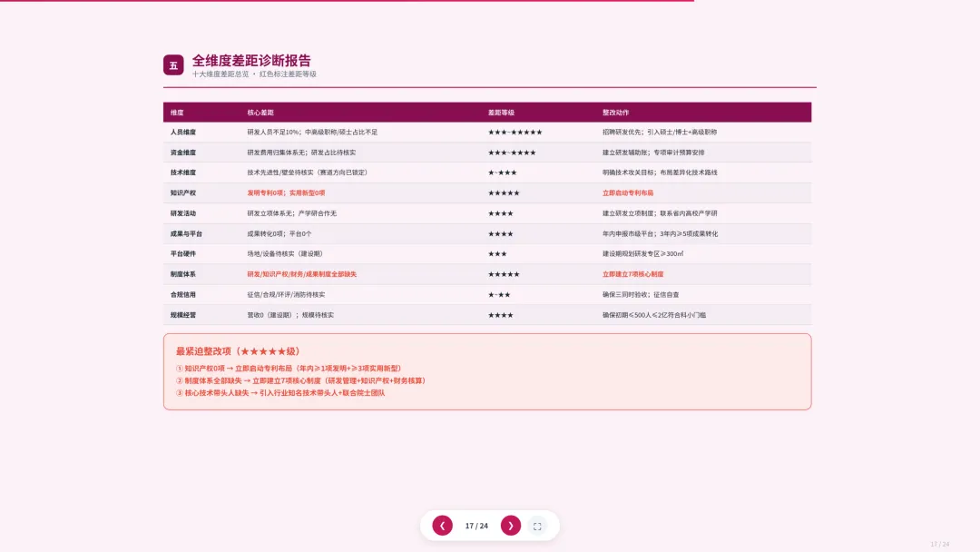Click action '建立研发辅助账；专项审计预算安排'
This screenshot has height=552, width=980.
pos(653,153)
